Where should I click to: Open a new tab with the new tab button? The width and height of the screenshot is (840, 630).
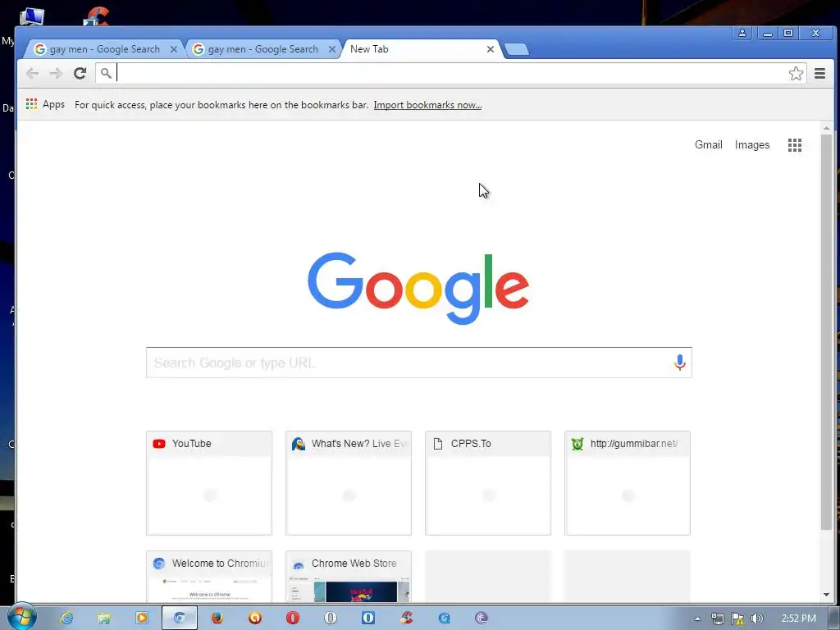pos(517,49)
